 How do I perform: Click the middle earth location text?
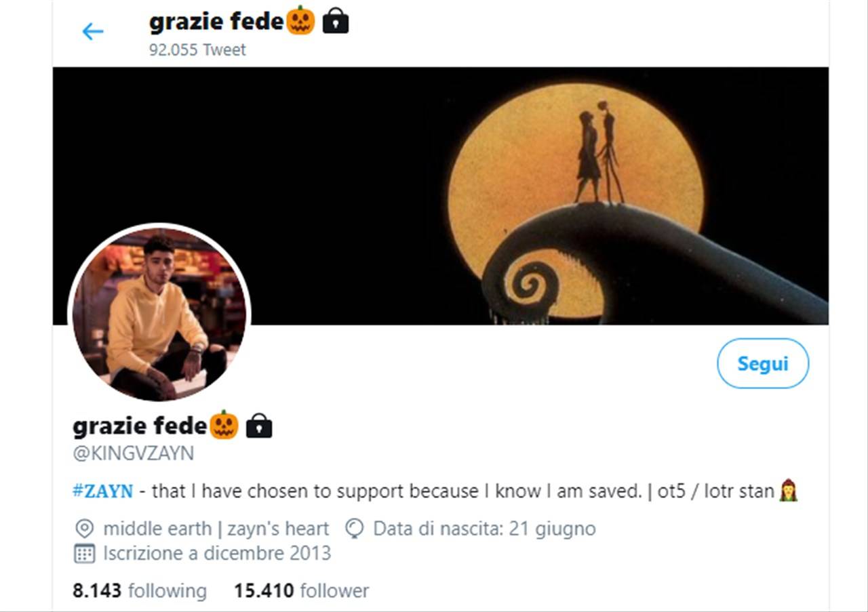(216, 529)
